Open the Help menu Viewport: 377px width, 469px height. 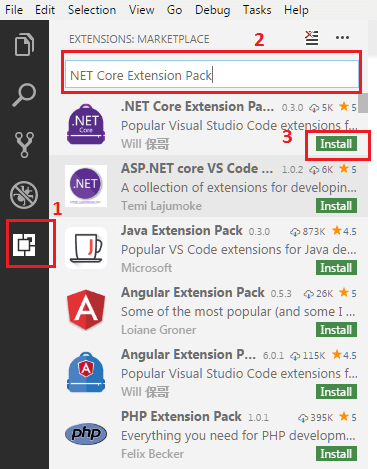[x=296, y=10]
